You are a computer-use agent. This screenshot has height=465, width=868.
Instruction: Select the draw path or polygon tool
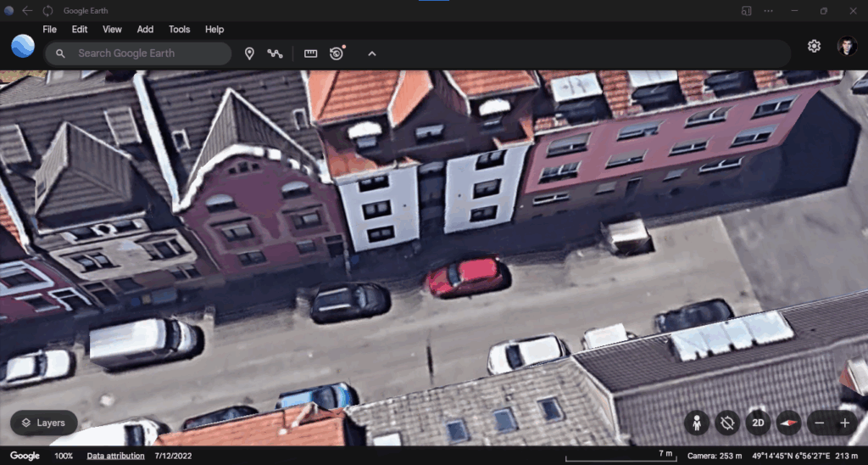pos(275,53)
